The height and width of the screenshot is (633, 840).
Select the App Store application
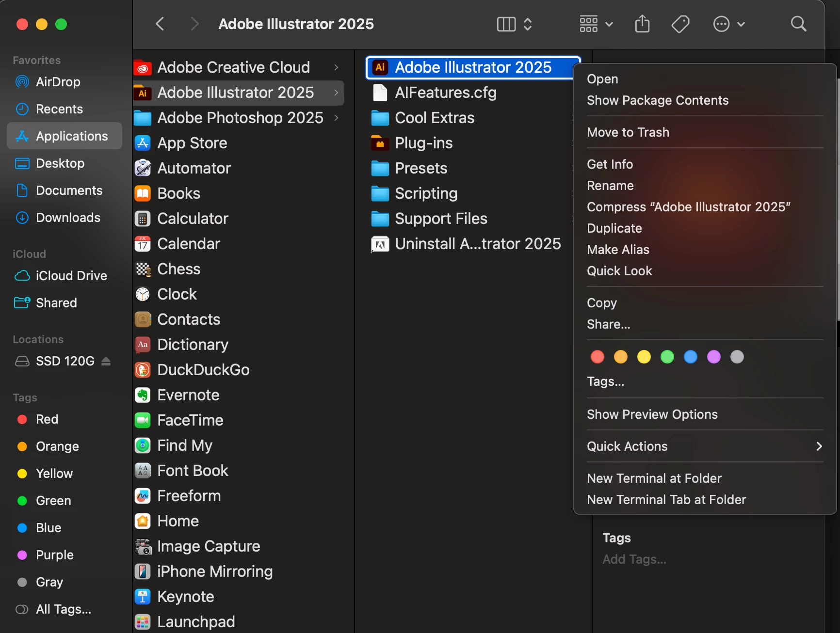(x=238, y=143)
